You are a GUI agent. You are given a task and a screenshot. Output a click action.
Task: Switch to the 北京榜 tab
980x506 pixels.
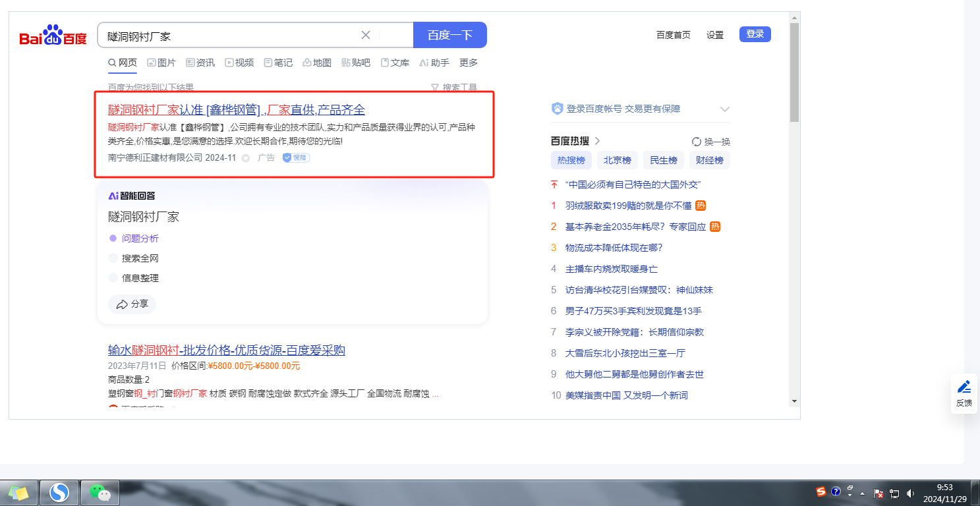[618, 160]
